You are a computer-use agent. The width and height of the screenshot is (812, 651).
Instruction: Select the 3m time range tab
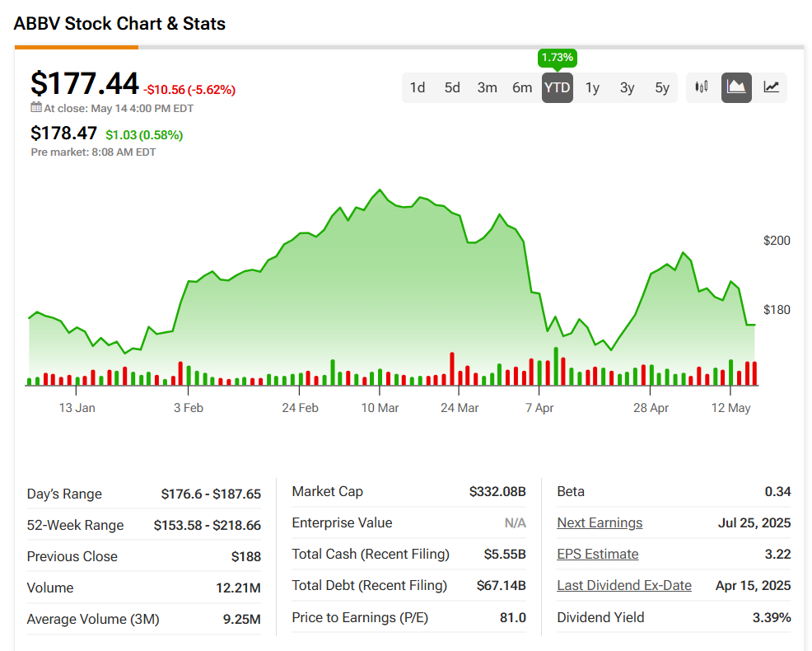[487, 87]
